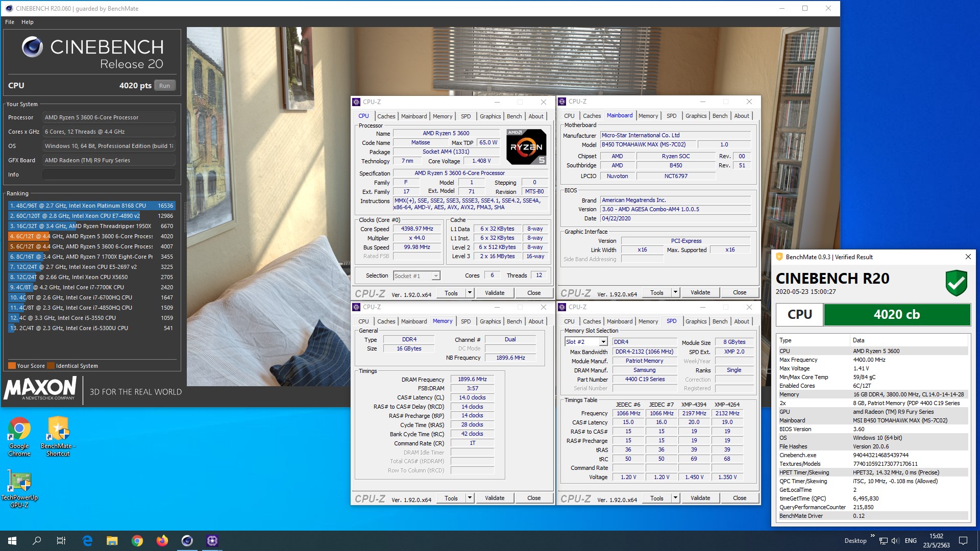Open About tab in SPD CPU-Z window
This screenshot has height=551, width=980.
click(x=742, y=321)
